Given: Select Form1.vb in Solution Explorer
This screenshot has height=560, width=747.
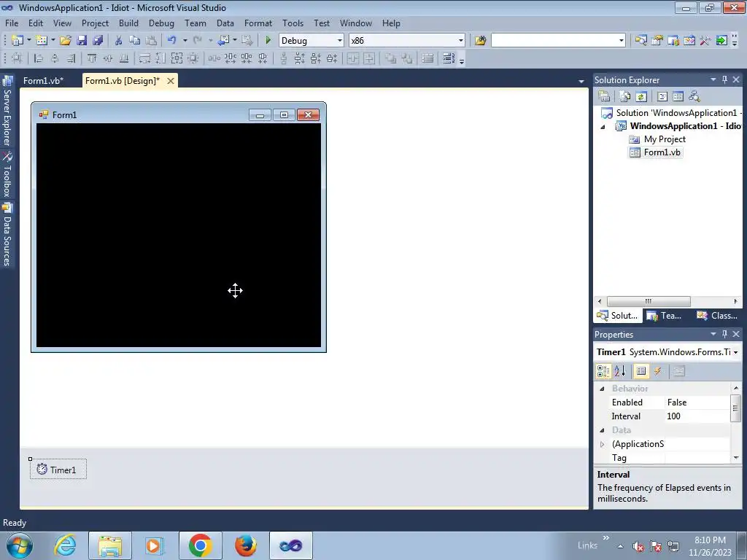Looking at the screenshot, I should [656, 152].
